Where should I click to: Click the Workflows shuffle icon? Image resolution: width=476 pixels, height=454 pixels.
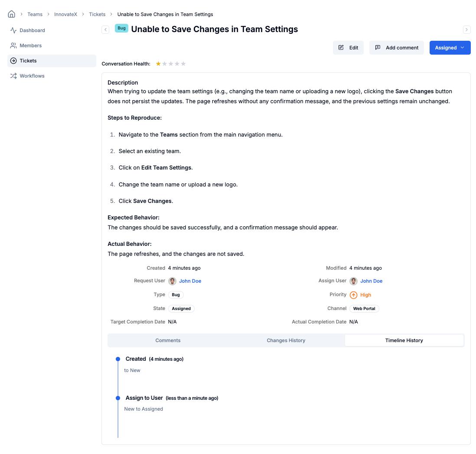(x=13, y=76)
